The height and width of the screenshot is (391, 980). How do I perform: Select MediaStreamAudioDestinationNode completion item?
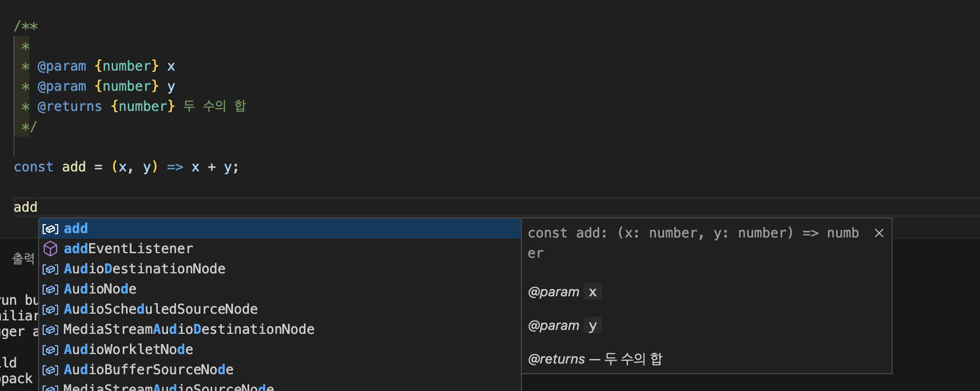[x=279, y=329]
